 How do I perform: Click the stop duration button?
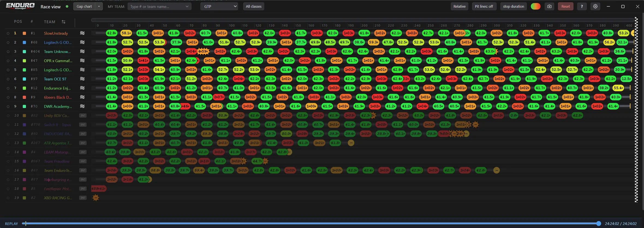coord(514,6)
